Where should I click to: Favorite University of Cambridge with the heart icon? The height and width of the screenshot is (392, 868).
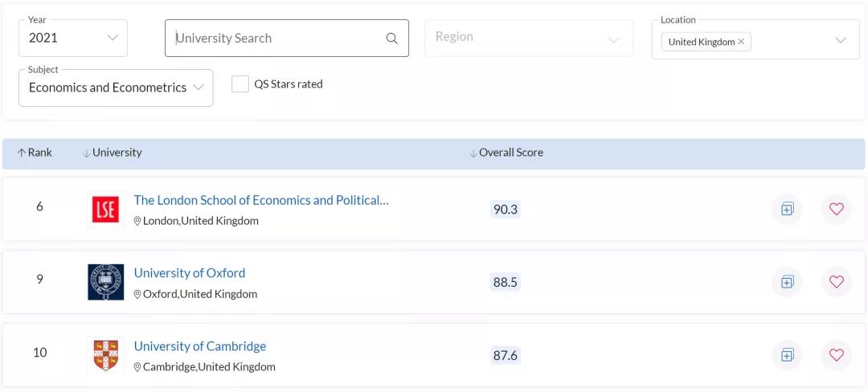click(x=836, y=355)
